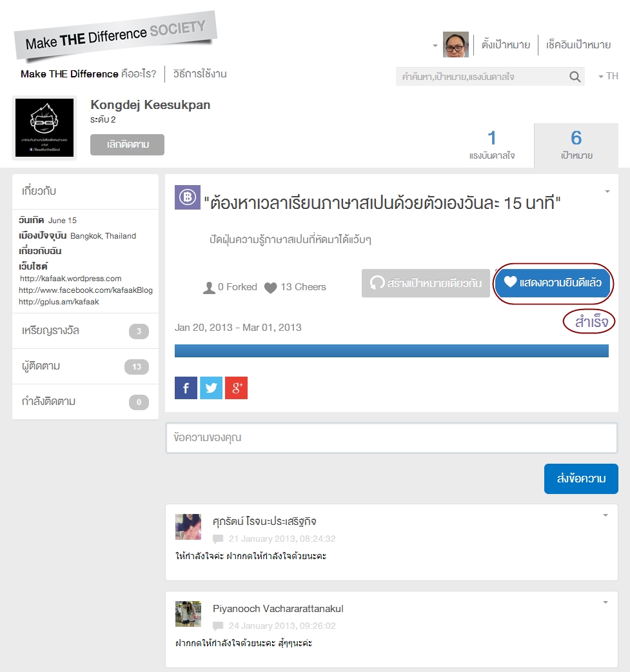The width and height of the screenshot is (630, 672).
Task: Open the กำลังติดตาม sidebar row
Action: (85, 402)
